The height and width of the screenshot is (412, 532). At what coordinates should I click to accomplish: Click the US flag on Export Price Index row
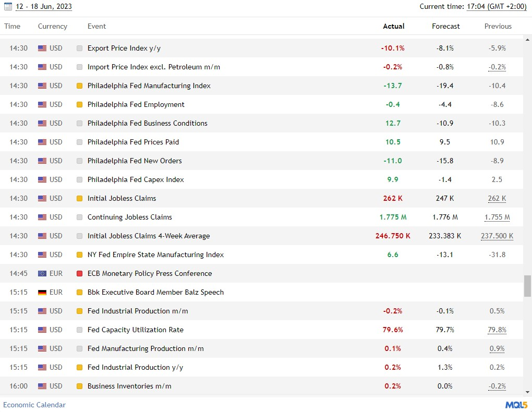tap(42, 48)
